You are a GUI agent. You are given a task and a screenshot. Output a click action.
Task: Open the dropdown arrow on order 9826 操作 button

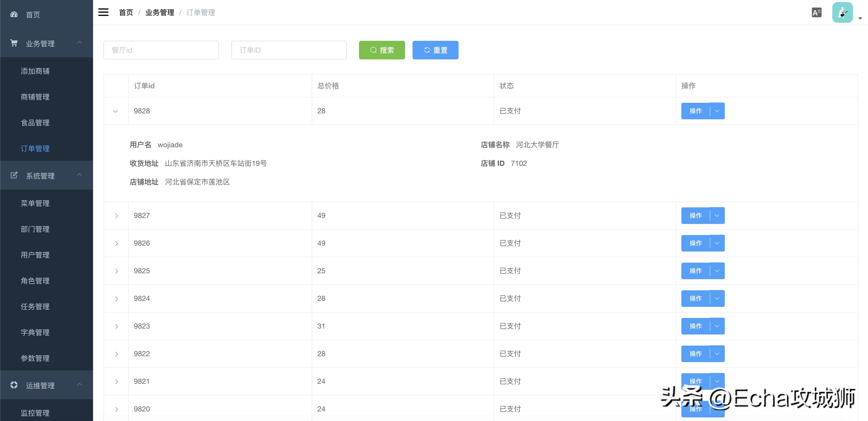pyautogui.click(x=716, y=243)
